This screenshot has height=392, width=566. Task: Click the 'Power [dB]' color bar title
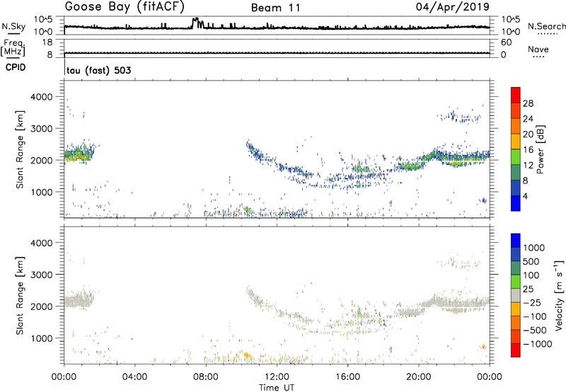540,149
